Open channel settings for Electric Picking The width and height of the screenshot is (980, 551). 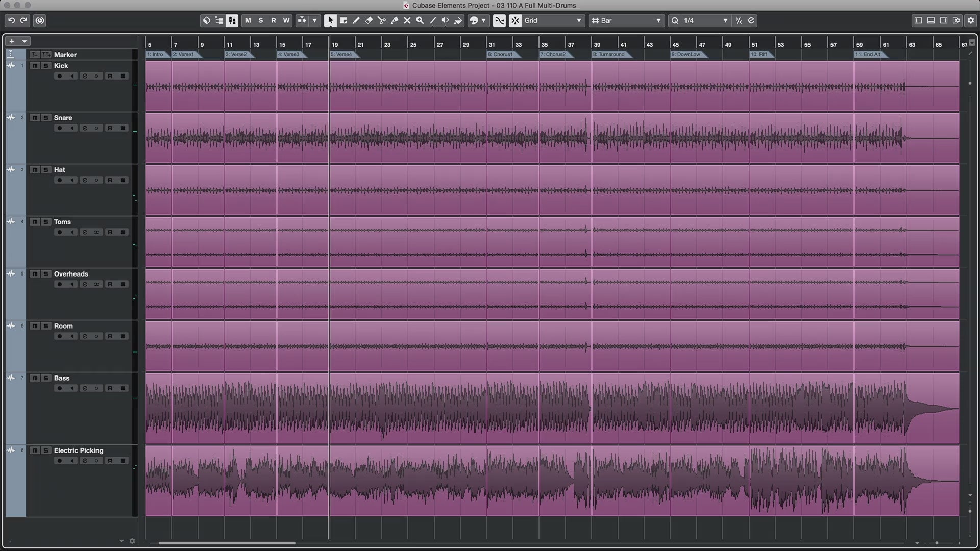85,461
